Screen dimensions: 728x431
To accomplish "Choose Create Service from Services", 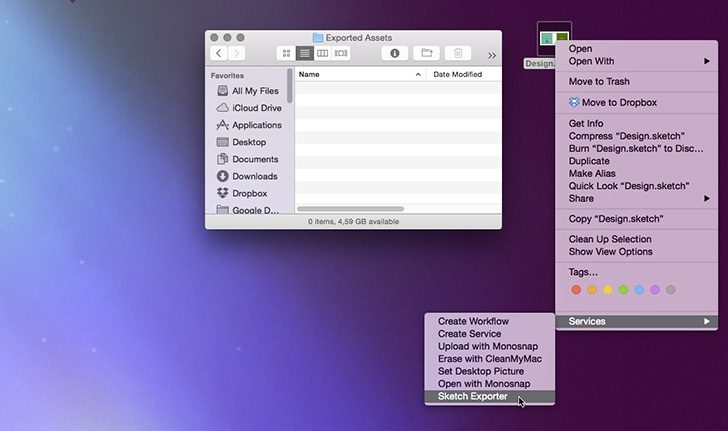I will (490, 334).
